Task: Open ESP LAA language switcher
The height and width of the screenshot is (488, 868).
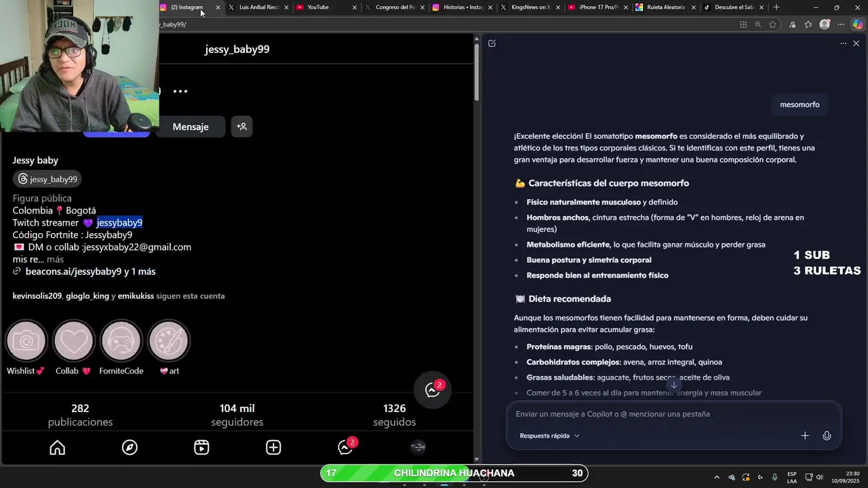Action: coord(792,477)
